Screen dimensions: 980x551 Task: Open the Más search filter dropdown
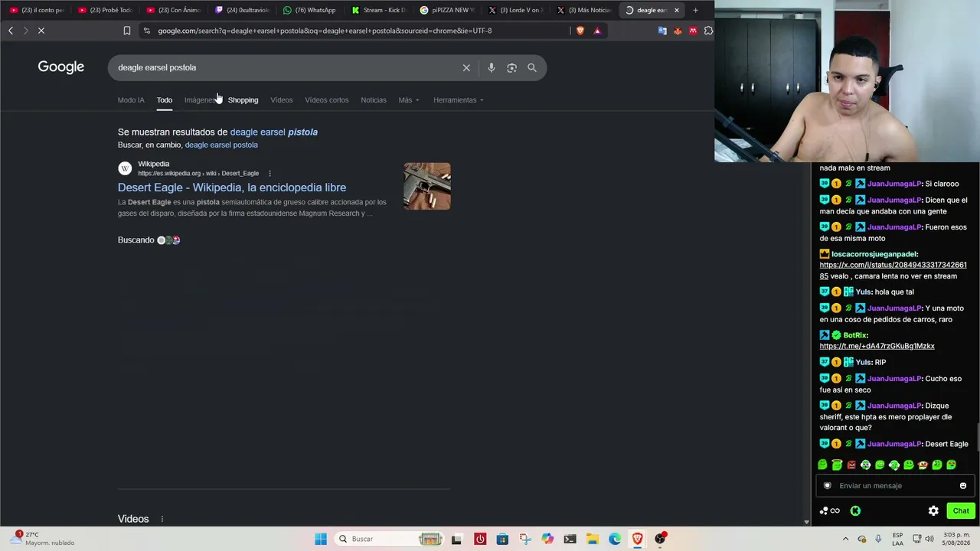point(409,100)
